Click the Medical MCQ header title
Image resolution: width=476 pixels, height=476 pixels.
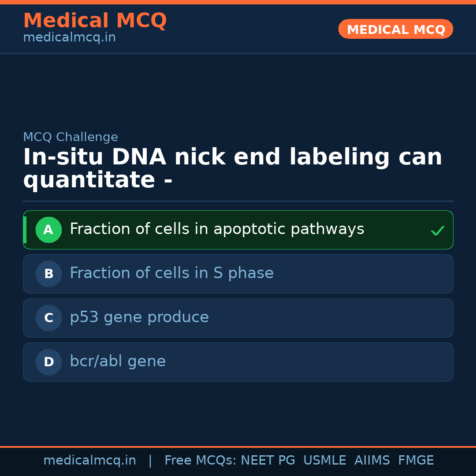[95, 21]
